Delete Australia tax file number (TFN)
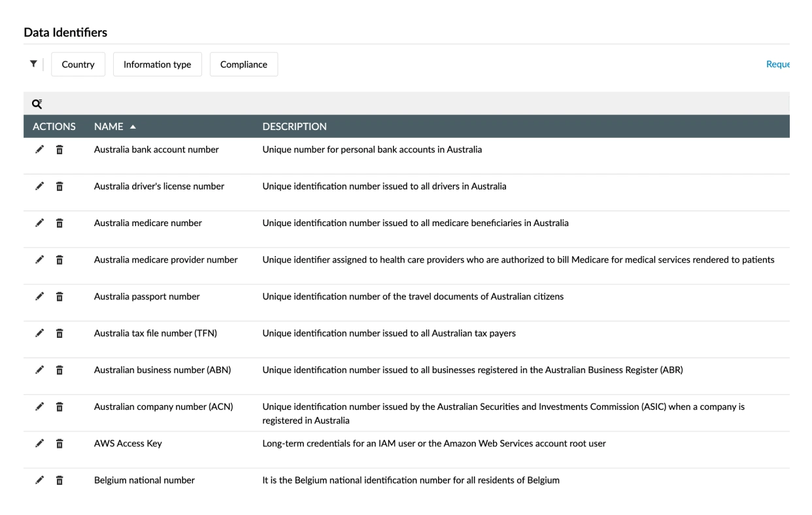Viewport: 812px width, 515px height. [x=59, y=333]
